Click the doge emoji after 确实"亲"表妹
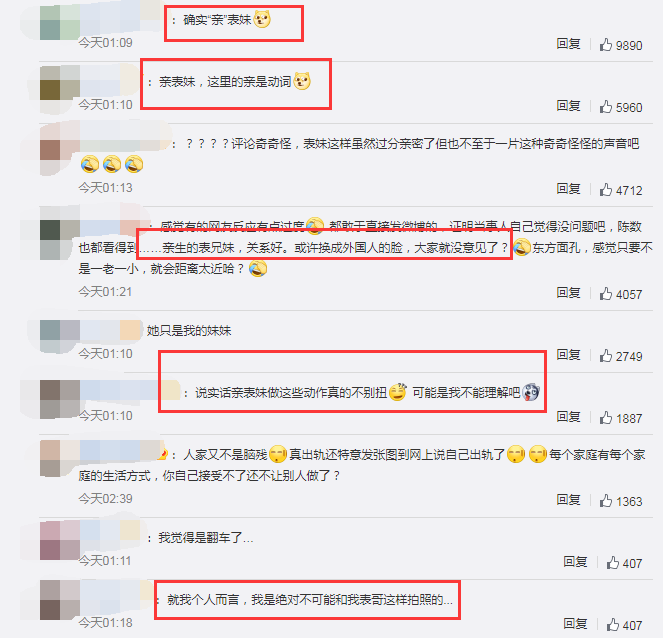Screen dimensions: 663x638 pyautogui.click(x=262, y=19)
